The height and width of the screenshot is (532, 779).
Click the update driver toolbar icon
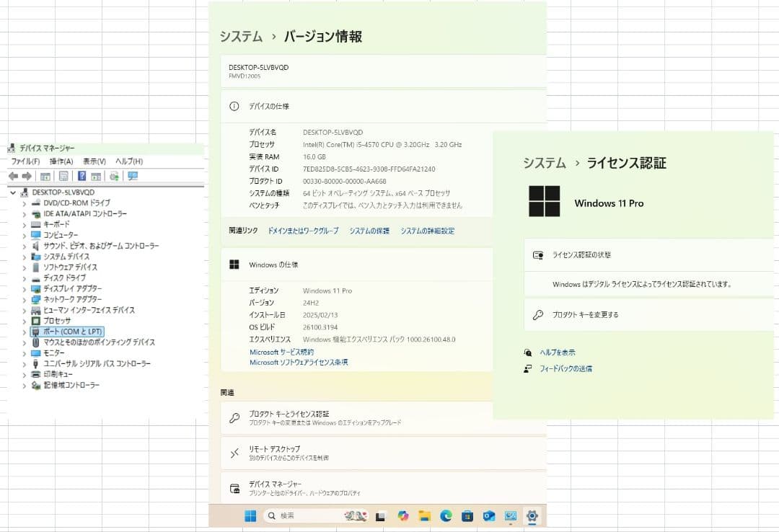(114, 176)
